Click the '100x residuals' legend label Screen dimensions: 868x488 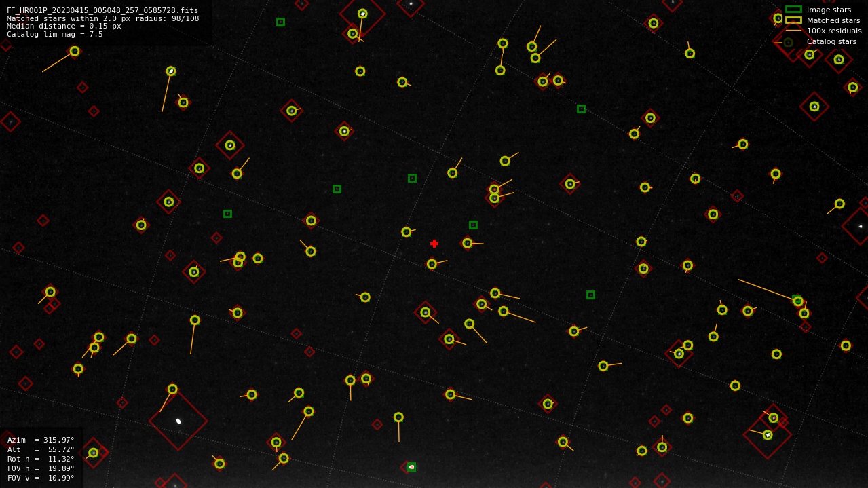tap(834, 31)
